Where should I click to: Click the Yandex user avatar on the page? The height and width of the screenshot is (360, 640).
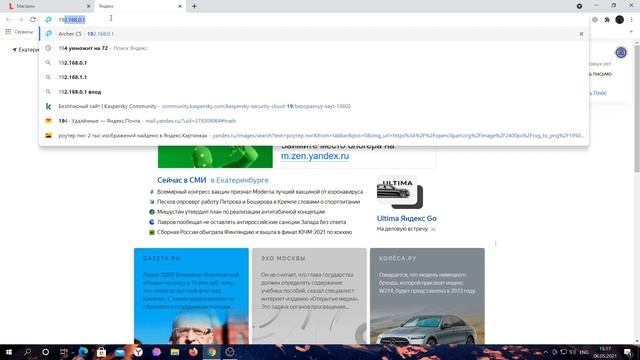click(621, 52)
